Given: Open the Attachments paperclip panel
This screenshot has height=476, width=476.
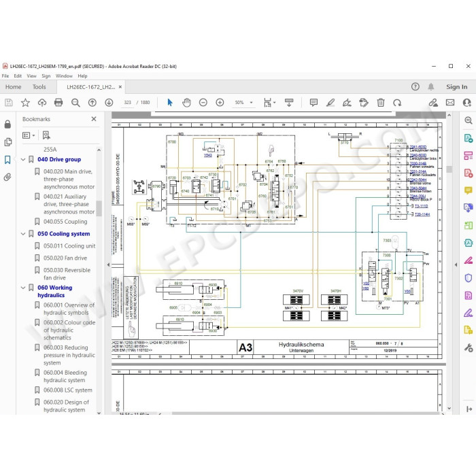Looking at the screenshot, I should 7,177.
